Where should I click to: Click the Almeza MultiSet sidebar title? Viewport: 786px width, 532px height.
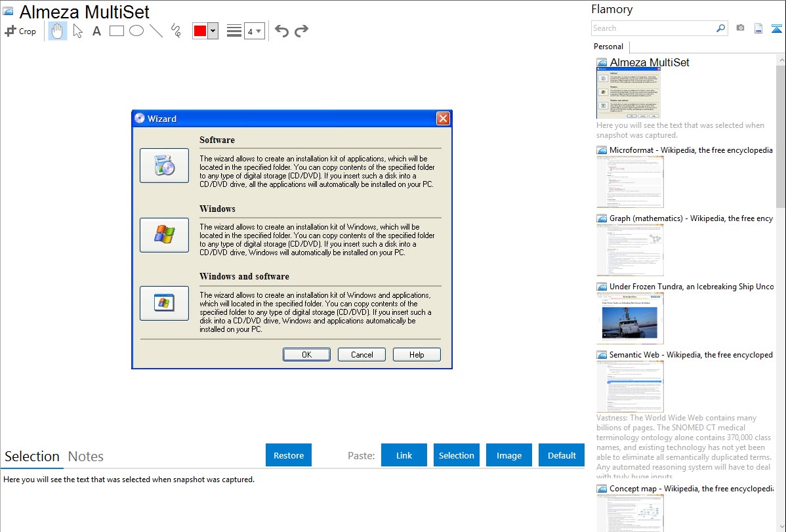click(649, 62)
